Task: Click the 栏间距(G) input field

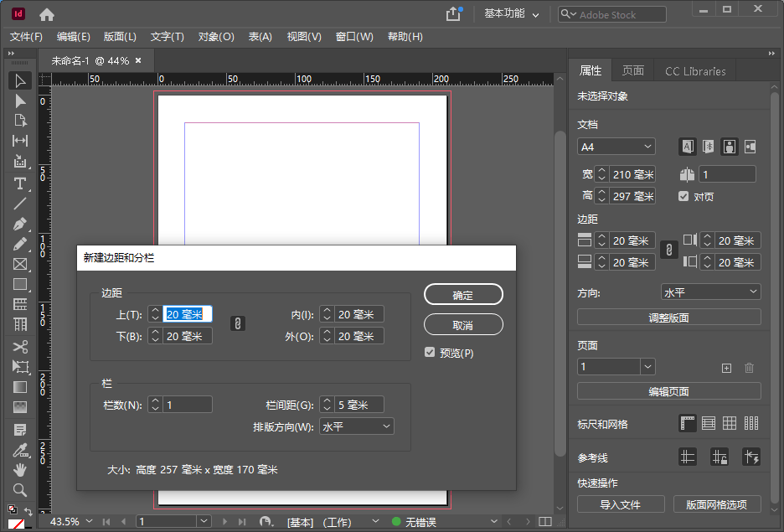Action: (359, 405)
